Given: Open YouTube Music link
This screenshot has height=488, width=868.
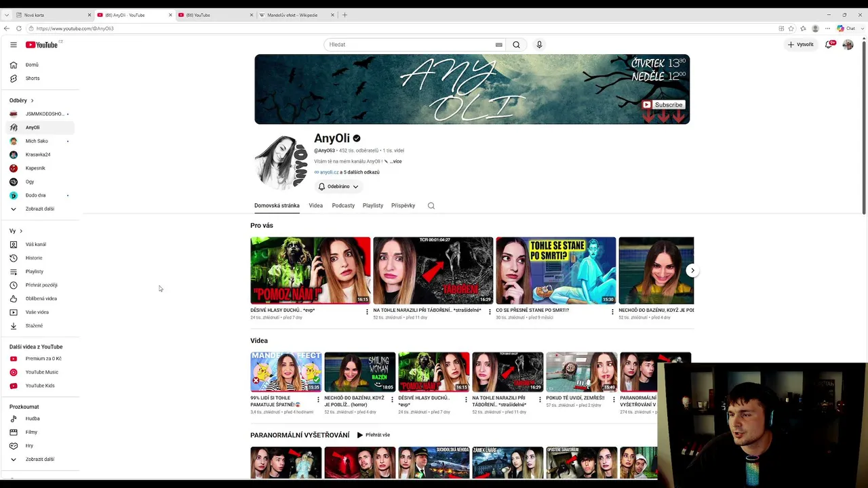Looking at the screenshot, I should click(40, 372).
